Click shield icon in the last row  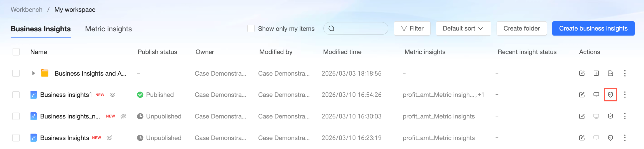(x=610, y=138)
